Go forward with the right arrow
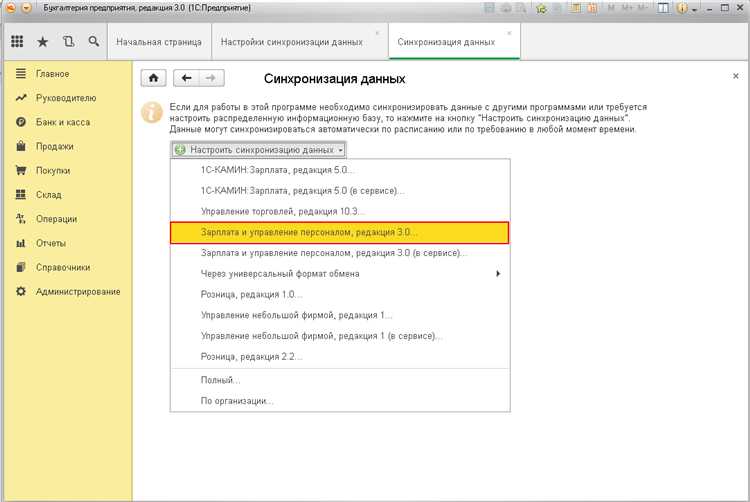Image resolution: width=750 pixels, height=502 pixels. pos(211,78)
